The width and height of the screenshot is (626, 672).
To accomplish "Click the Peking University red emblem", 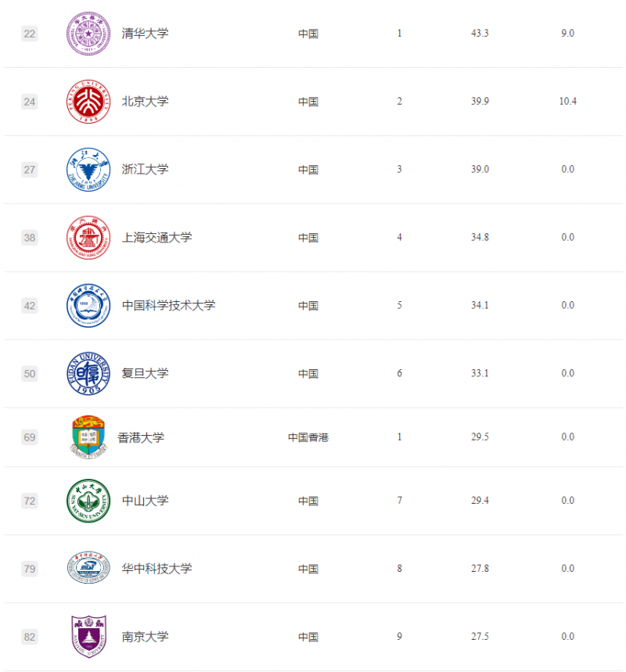I will pyautogui.click(x=88, y=102).
